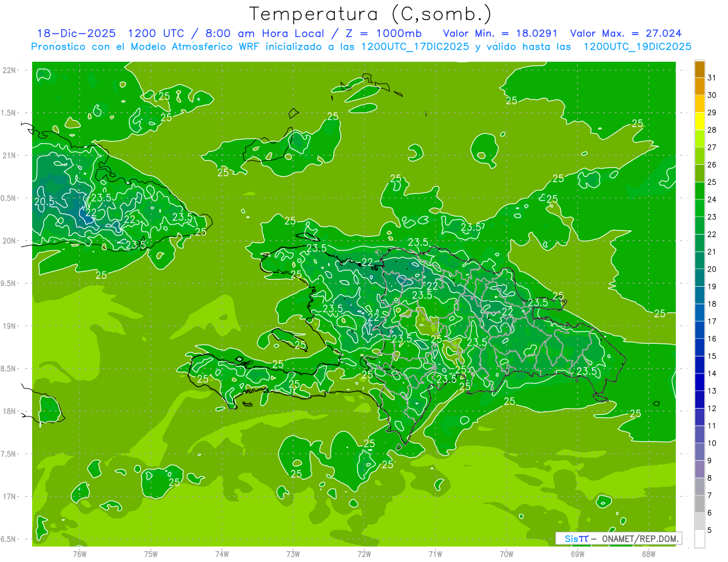Click the "Valor Max. = 27.024" text
This screenshot has width=728, height=562.
coord(627,33)
